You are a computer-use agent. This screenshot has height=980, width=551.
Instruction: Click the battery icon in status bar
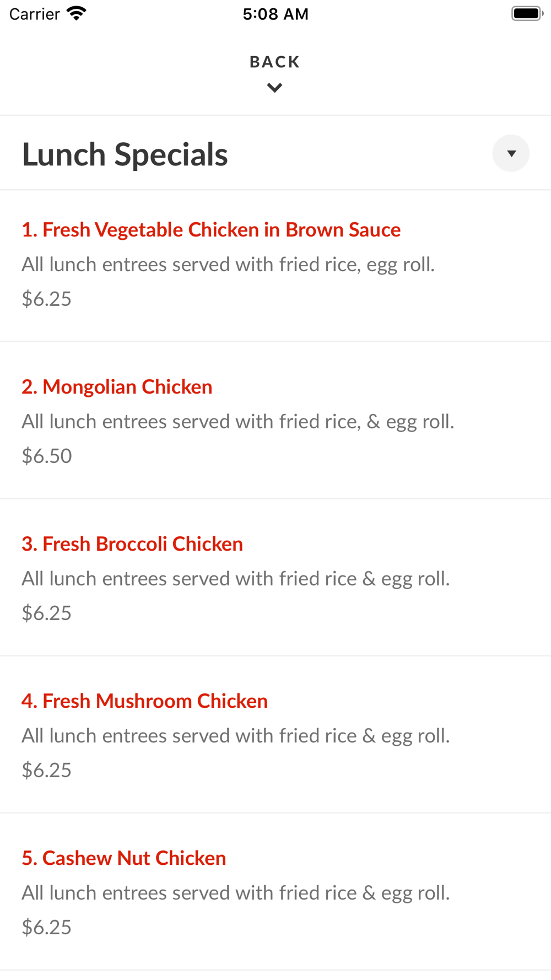point(527,13)
